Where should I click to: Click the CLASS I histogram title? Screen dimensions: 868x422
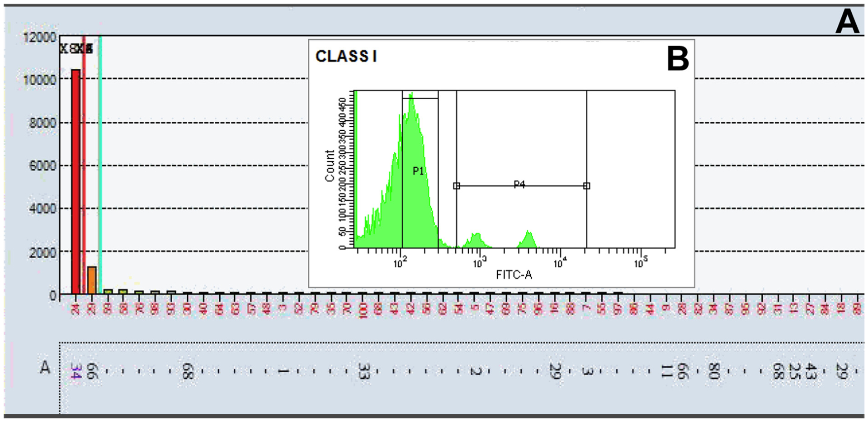[x=346, y=57]
